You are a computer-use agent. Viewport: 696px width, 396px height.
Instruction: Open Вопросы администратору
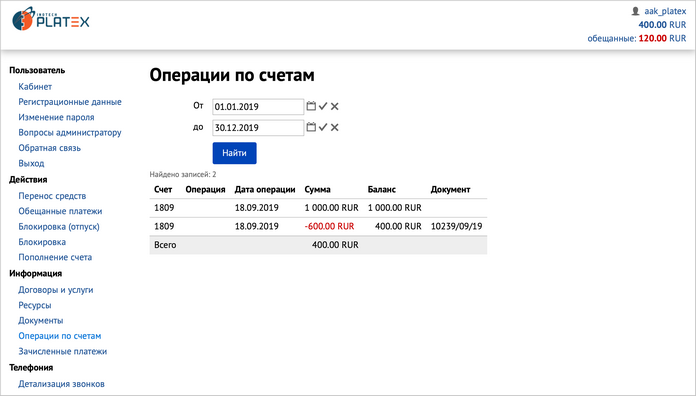[70, 132]
